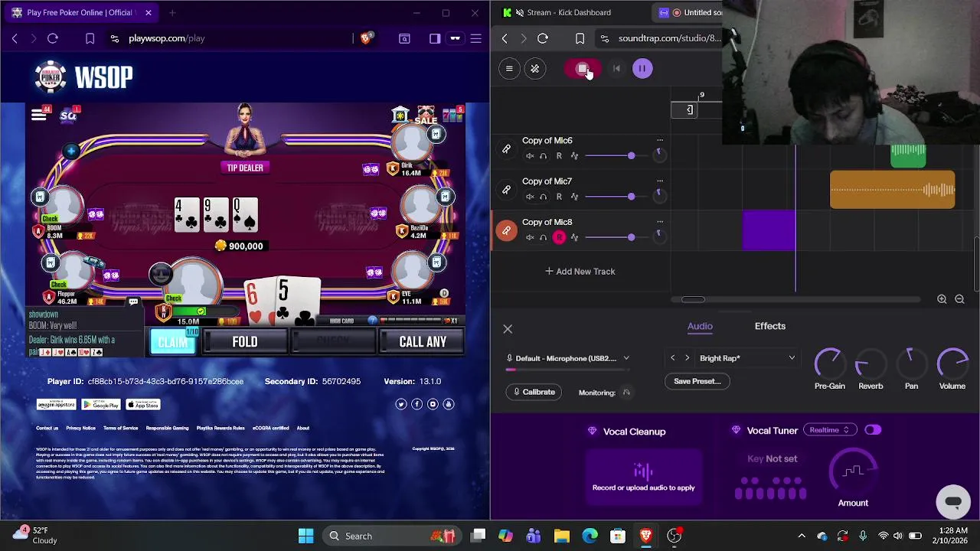Open the Soundtrap tools wrench icon
The image size is (980, 551).
tap(535, 69)
